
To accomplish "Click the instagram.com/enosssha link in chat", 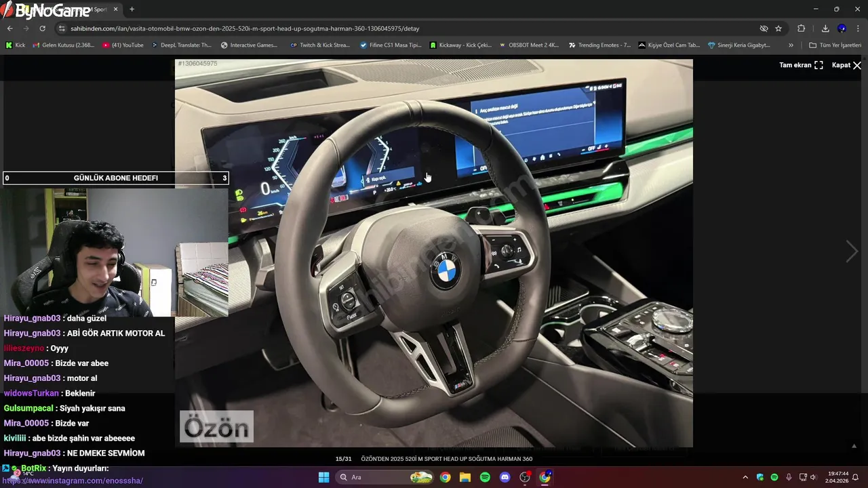I will click(x=73, y=481).
